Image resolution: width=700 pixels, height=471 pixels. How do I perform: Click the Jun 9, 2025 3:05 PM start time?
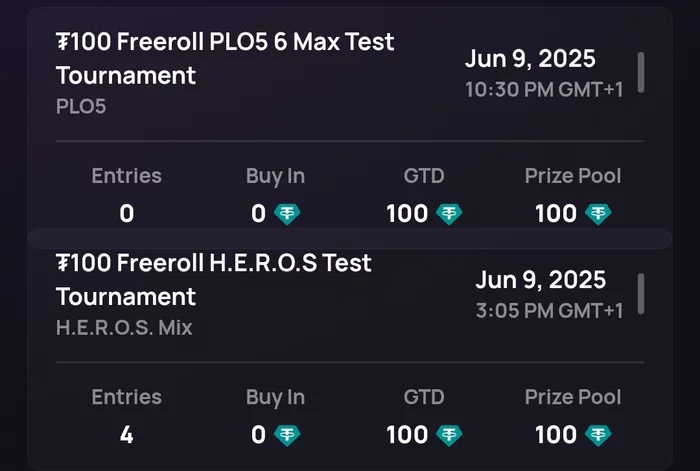[549, 294]
